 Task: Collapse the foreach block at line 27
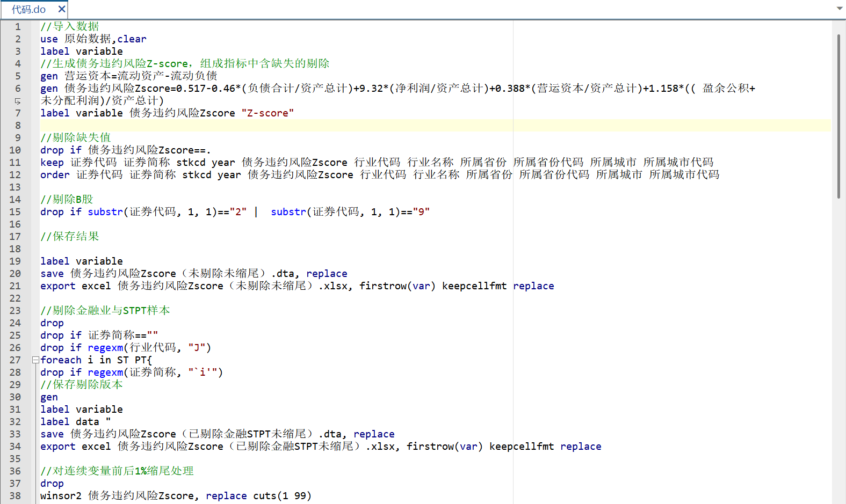click(x=35, y=360)
